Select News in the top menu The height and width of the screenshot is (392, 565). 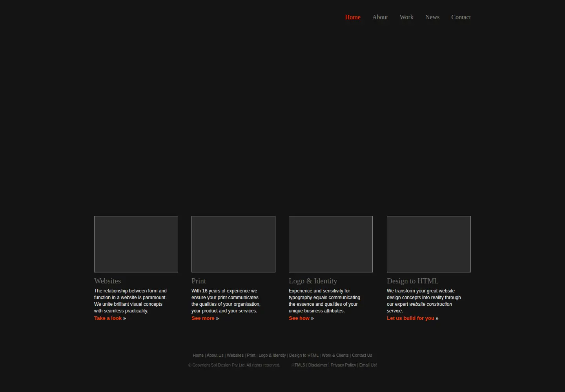click(432, 17)
